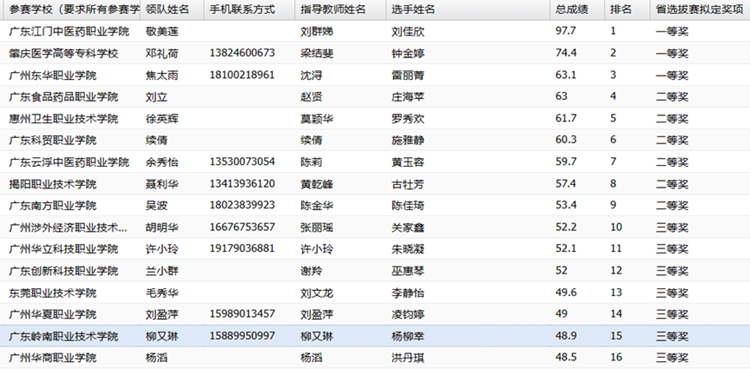Click score cell 49.6

(x=566, y=292)
